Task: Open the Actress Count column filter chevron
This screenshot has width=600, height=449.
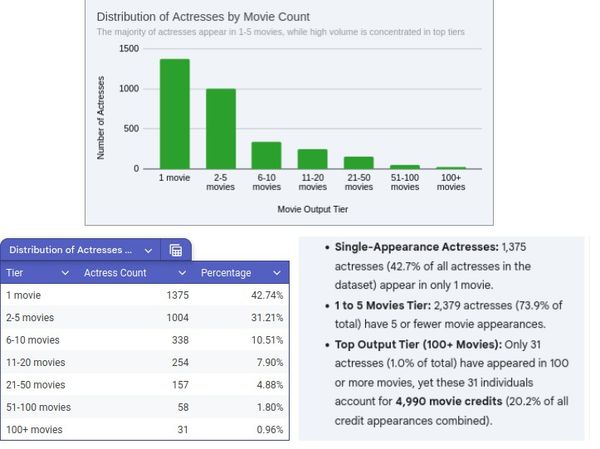Action: click(x=183, y=273)
